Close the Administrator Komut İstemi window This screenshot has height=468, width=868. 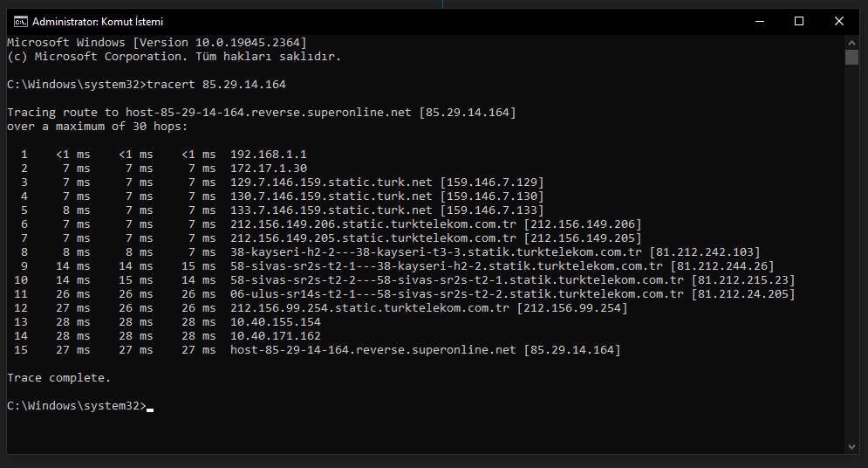838,22
